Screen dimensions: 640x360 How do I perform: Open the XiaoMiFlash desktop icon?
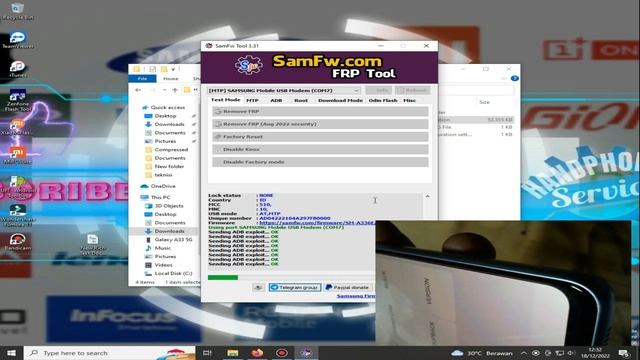(x=17, y=127)
